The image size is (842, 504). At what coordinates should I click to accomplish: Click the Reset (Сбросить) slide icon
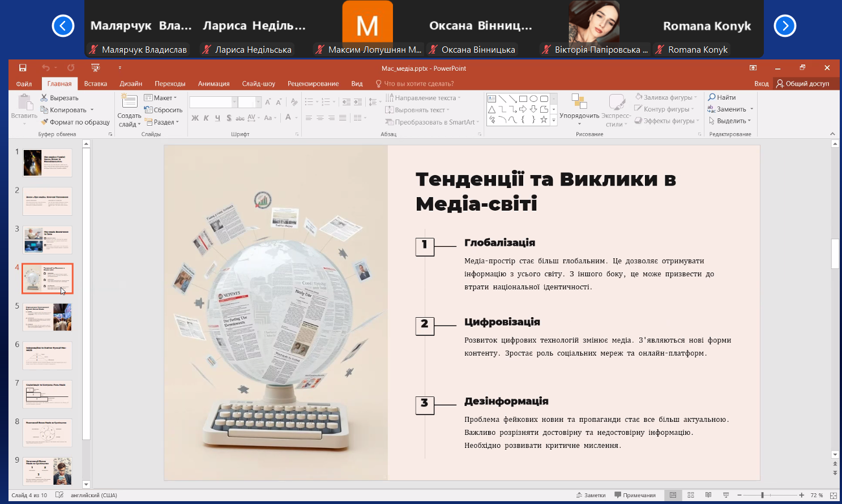click(x=149, y=110)
